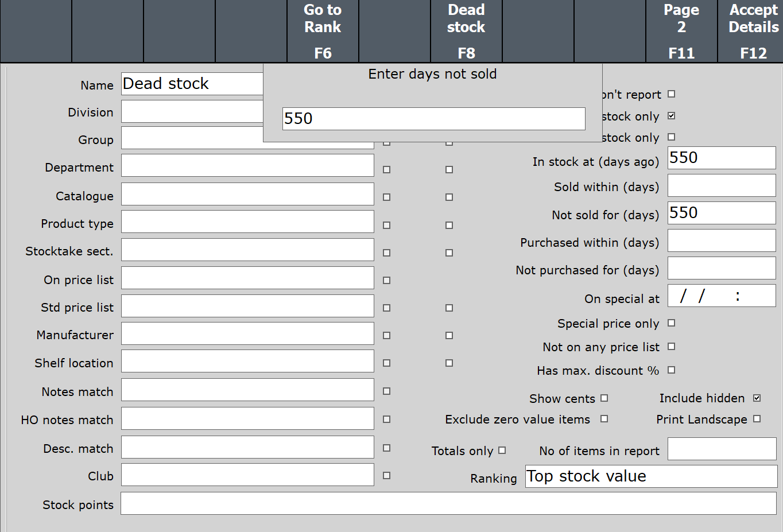Image resolution: width=783 pixels, height=532 pixels.
Task: Tick the Print Landscape checkbox
Action: tap(757, 419)
